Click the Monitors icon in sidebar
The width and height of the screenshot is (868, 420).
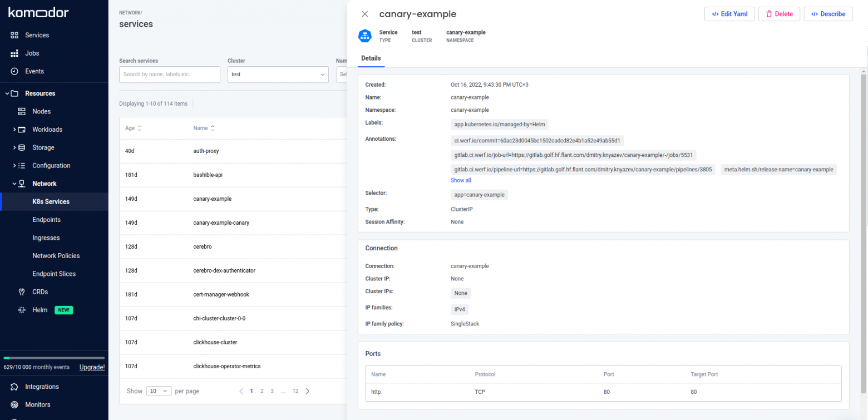tap(14, 404)
